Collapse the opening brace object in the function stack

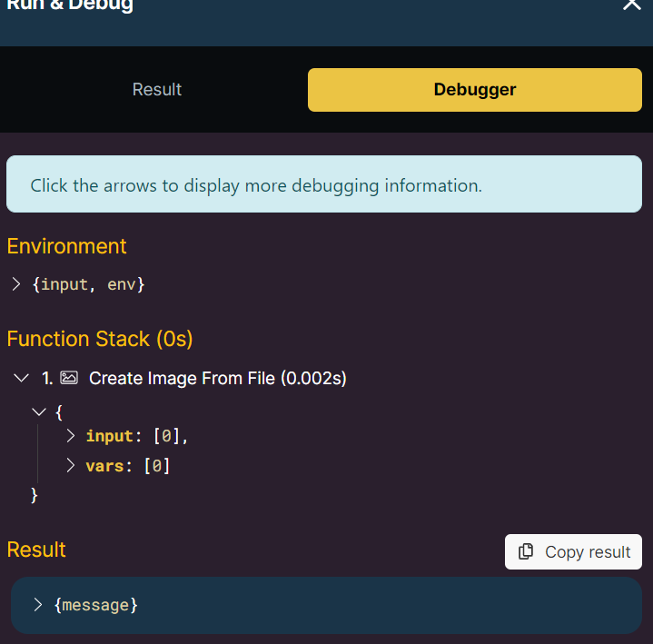(39, 412)
